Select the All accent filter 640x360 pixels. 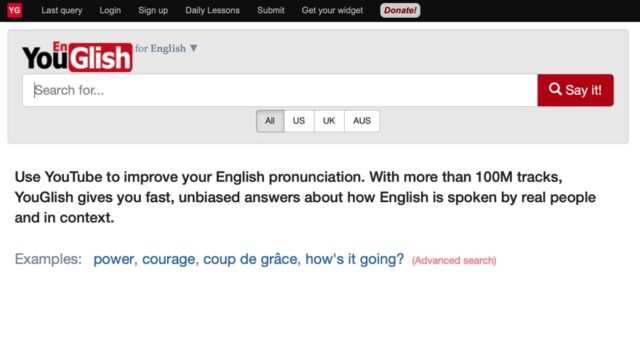coord(270,121)
